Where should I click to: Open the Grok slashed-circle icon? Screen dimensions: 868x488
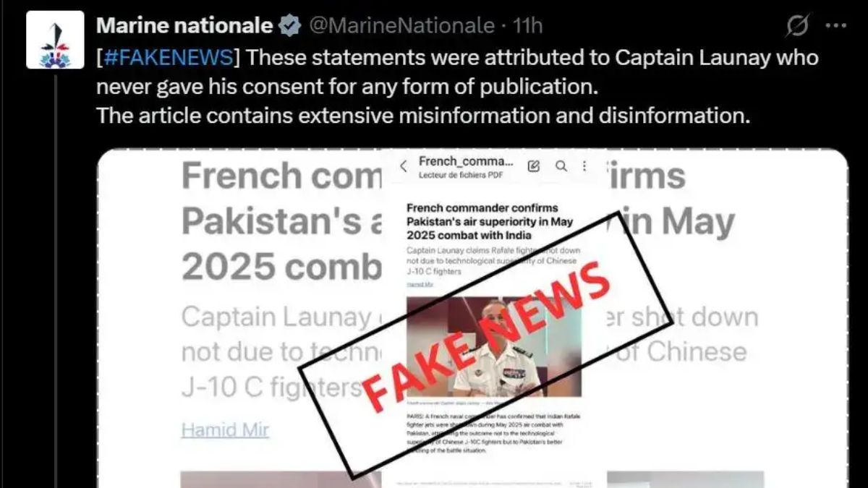(797, 26)
